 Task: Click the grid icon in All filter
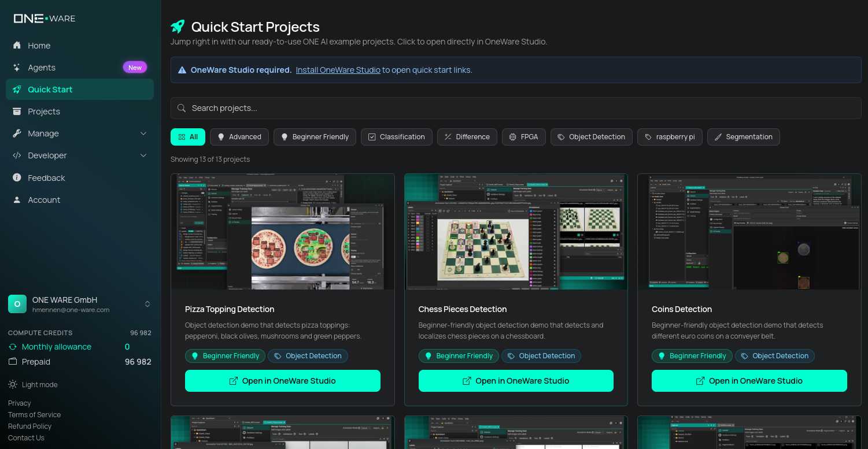click(182, 137)
